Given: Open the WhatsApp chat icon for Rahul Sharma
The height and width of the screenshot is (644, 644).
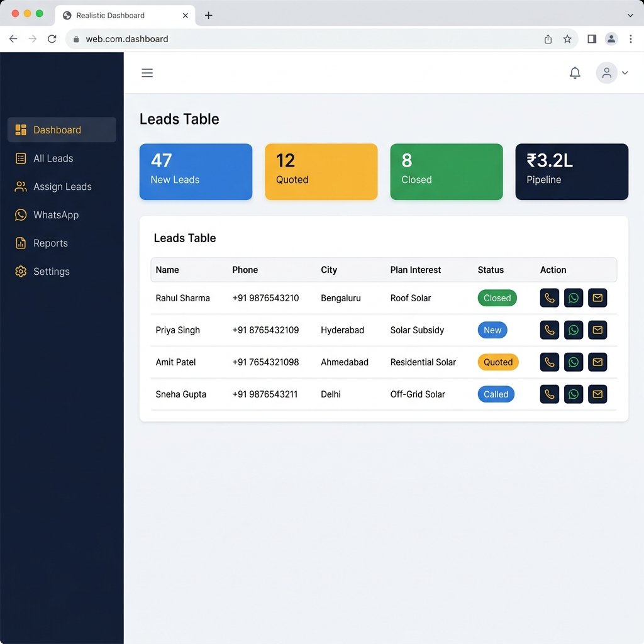Looking at the screenshot, I should click(573, 298).
